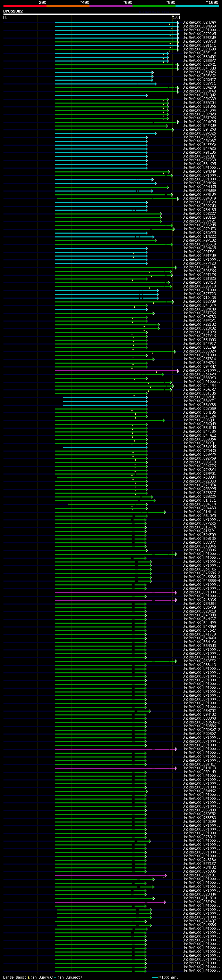222x980 pixels.
Task: Open hit UniRef100_A6H752
Action: (199, 711)
